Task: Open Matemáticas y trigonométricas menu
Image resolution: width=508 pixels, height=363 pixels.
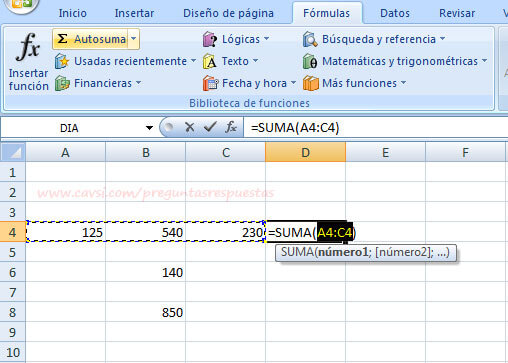Action: point(395,61)
